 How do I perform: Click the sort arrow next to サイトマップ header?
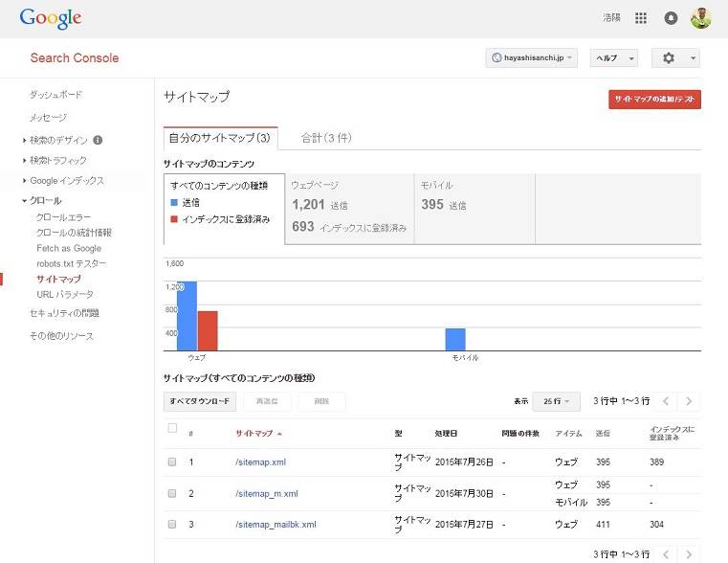click(279, 434)
